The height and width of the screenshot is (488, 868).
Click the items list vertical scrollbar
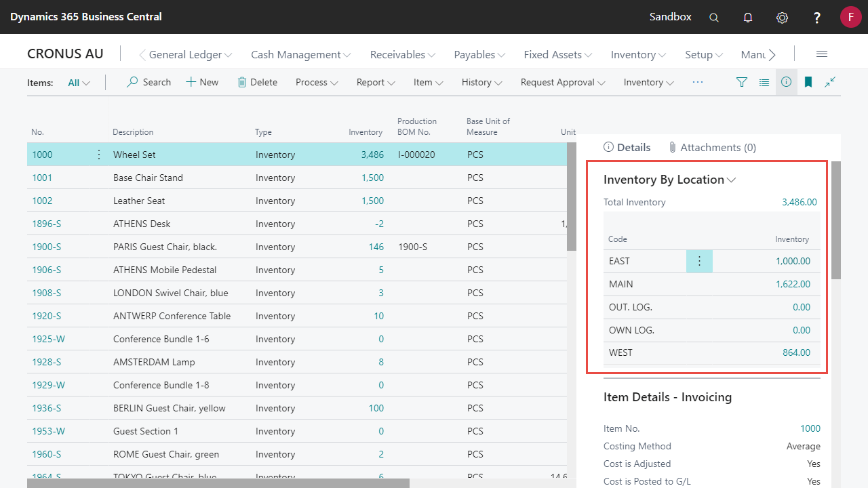click(x=572, y=197)
